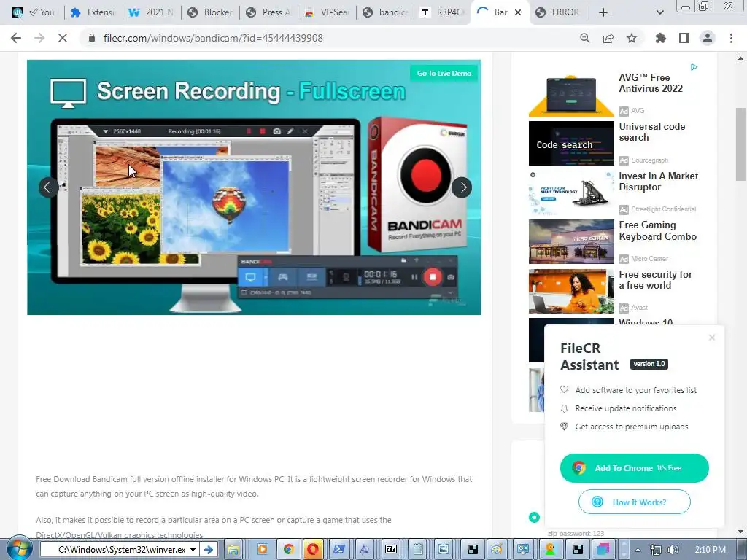Click the page vertical scrollbar thumb
This screenshot has width=747, height=560.
click(x=740, y=144)
